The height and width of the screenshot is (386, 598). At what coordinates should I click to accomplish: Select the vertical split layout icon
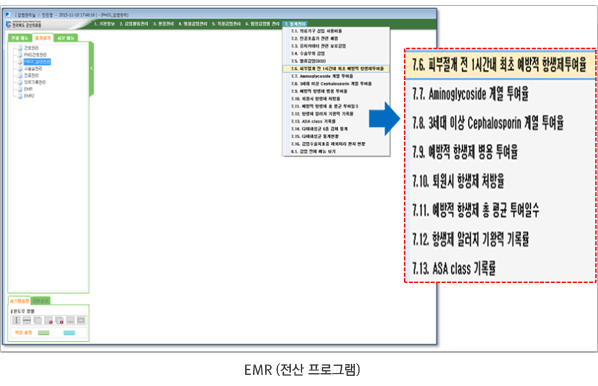[x=16, y=320]
